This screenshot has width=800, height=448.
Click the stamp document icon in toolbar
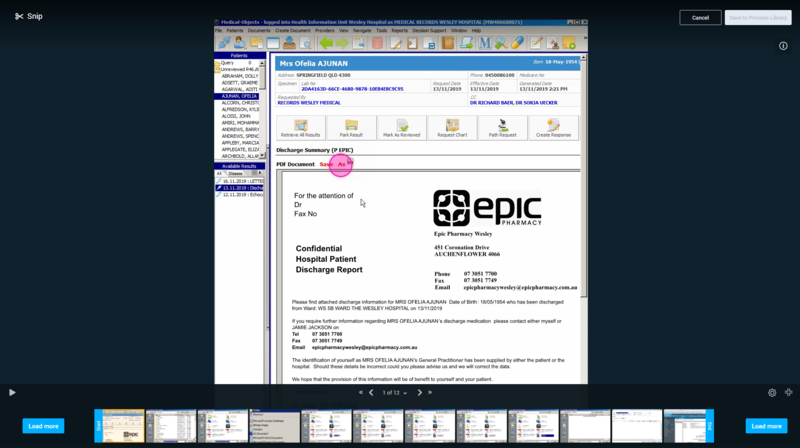(x=553, y=43)
